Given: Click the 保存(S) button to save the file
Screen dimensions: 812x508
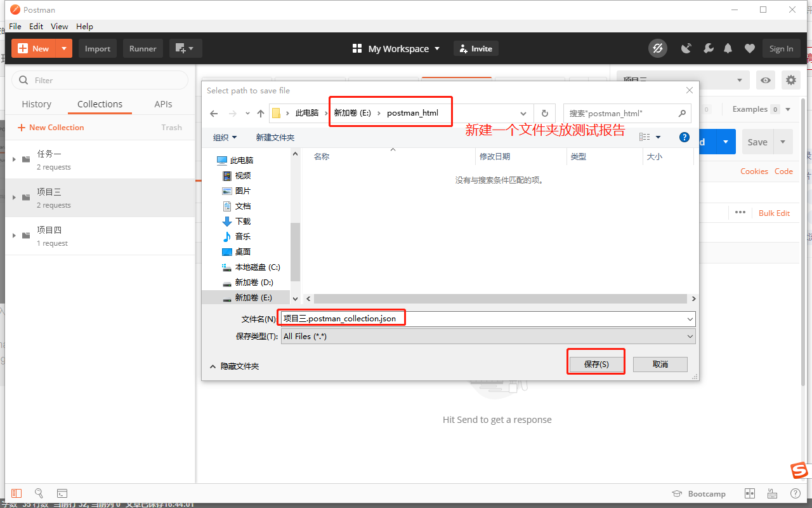Looking at the screenshot, I should point(596,363).
